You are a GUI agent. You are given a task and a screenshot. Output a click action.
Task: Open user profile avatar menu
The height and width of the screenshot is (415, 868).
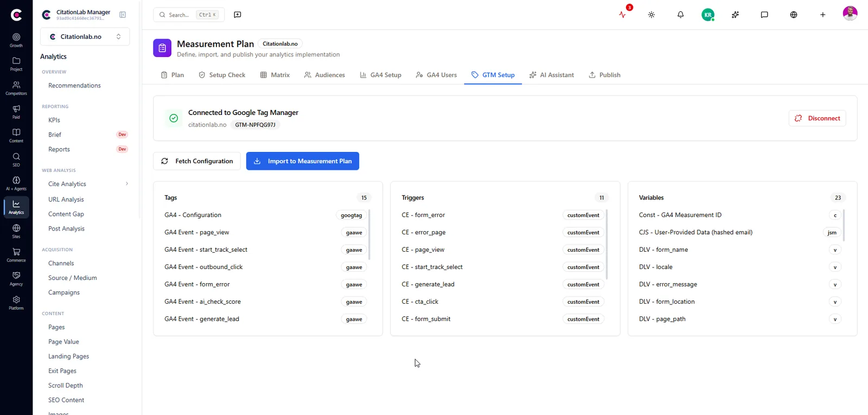(x=850, y=14)
